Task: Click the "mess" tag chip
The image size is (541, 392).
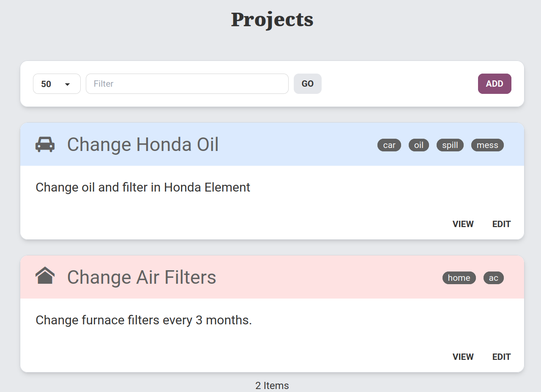Action: pyautogui.click(x=487, y=145)
